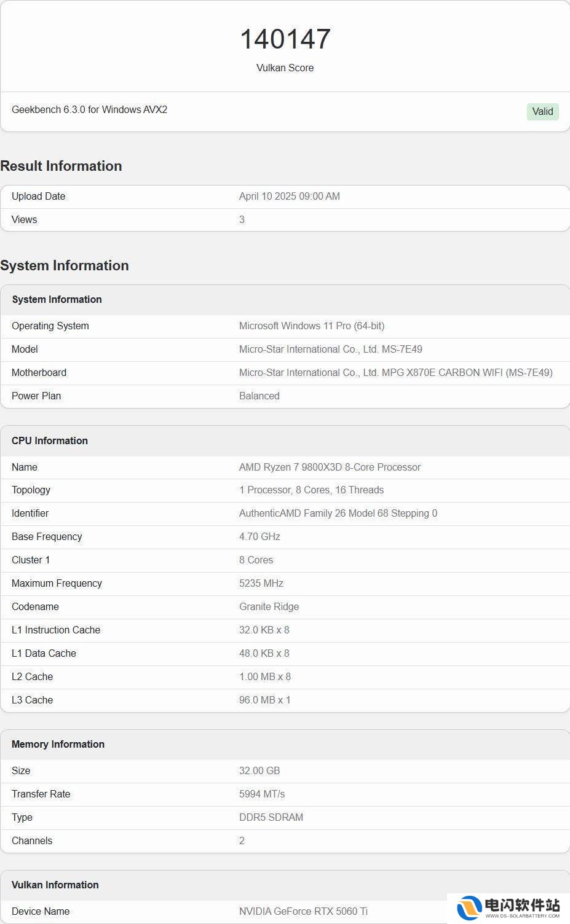Click the Topology row label
Viewport: 570px width, 924px height.
click(x=31, y=490)
